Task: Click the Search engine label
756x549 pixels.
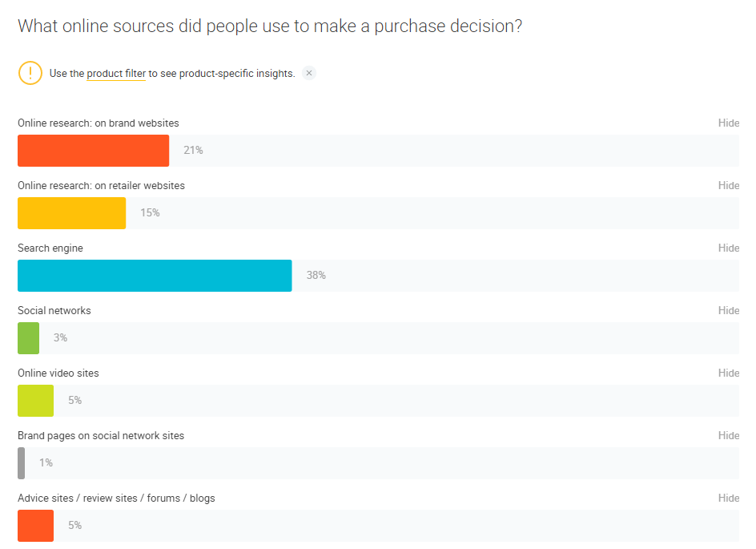Action: coord(50,248)
